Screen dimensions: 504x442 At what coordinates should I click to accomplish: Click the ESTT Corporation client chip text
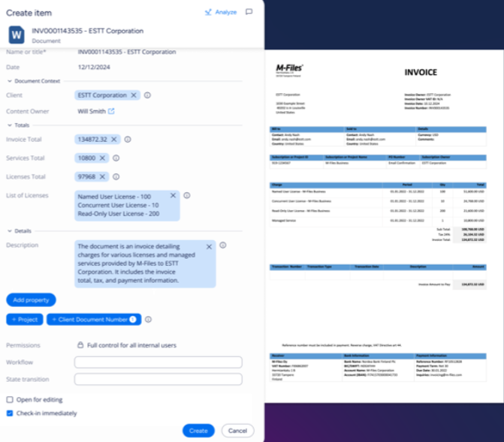point(102,95)
